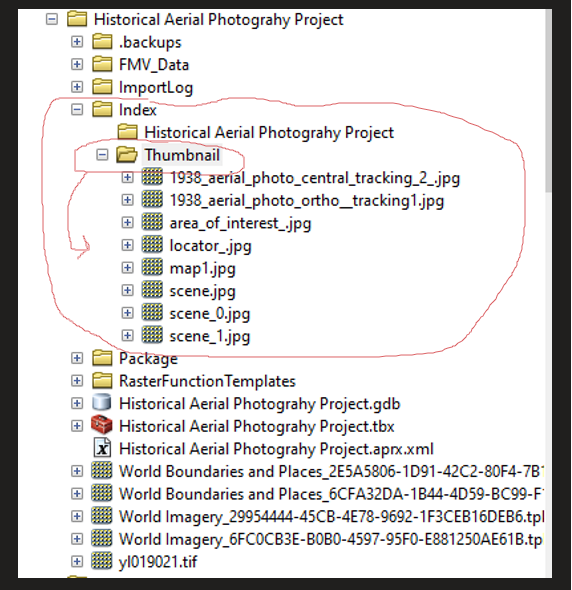The width and height of the screenshot is (572, 590).
Task: Expand the .backups folder
Action: coord(77,42)
